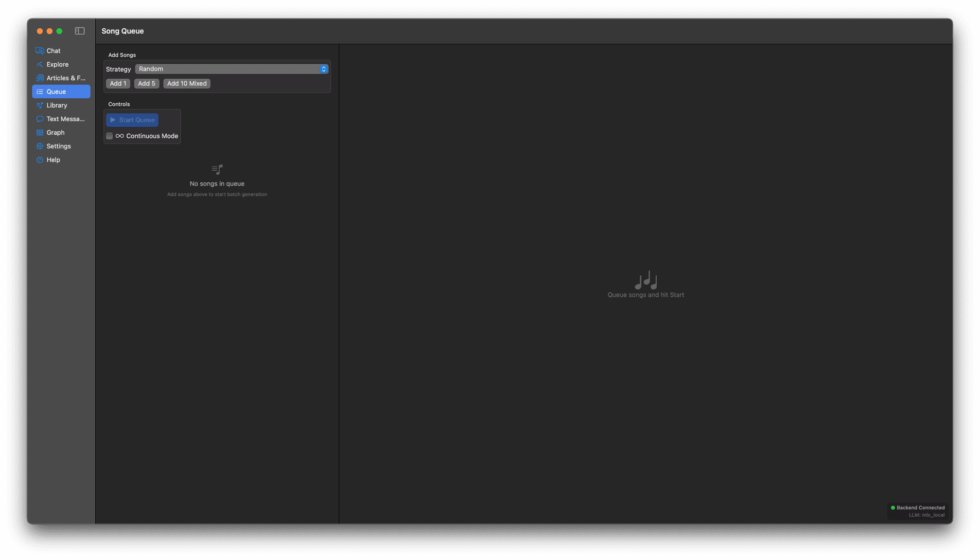Click the Add 1 button
This screenshot has height=560, width=980.
(118, 84)
